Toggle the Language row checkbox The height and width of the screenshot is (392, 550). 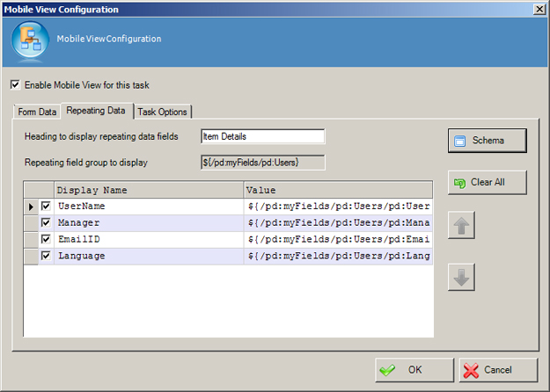(46, 256)
